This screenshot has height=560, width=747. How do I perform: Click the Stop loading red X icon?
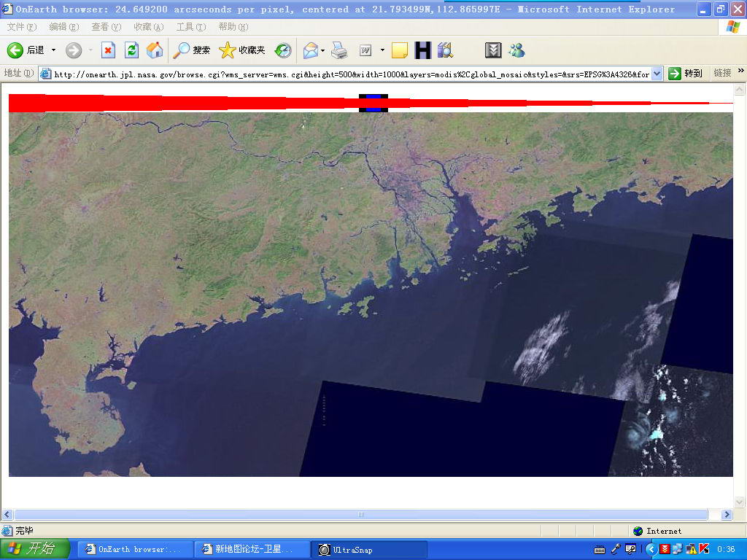pyautogui.click(x=108, y=50)
